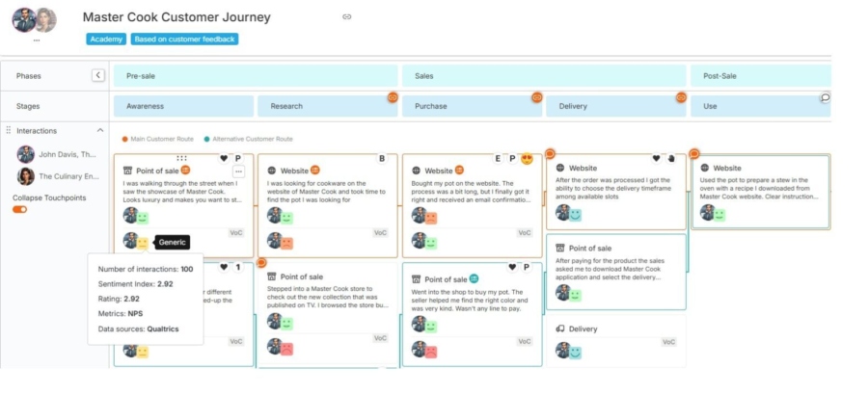Click the hand badge on Delivery Website card
This screenshot has width=868, height=395.
[670, 159]
